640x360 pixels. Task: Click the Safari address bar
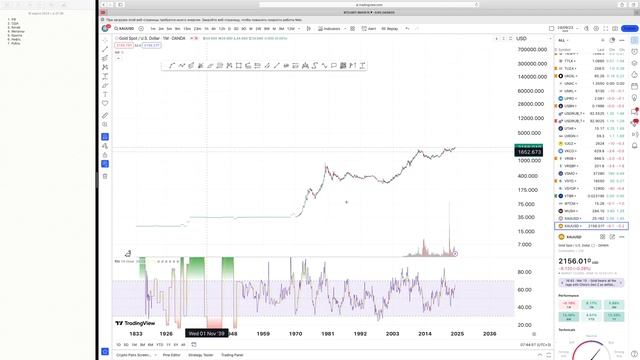click(x=369, y=4)
